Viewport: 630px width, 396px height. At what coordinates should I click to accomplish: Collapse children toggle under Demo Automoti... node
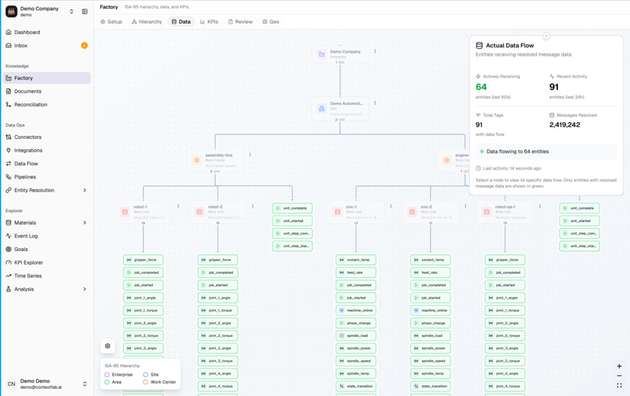click(340, 120)
